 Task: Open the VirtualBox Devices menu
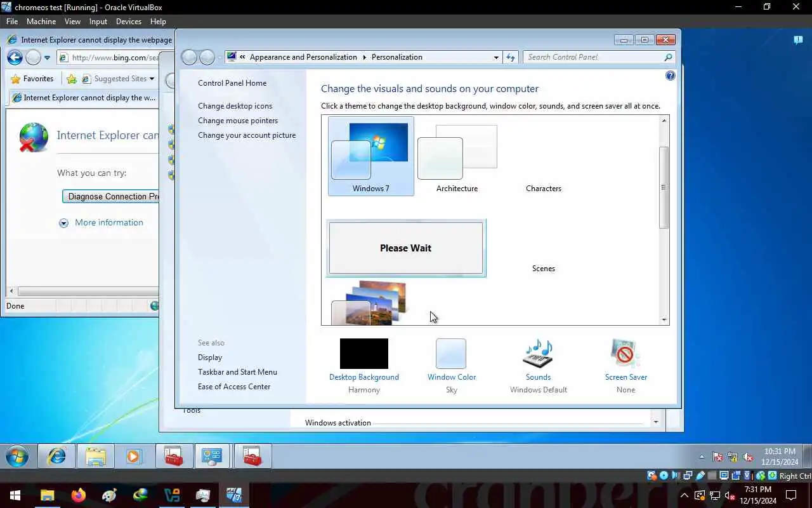click(129, 21)
